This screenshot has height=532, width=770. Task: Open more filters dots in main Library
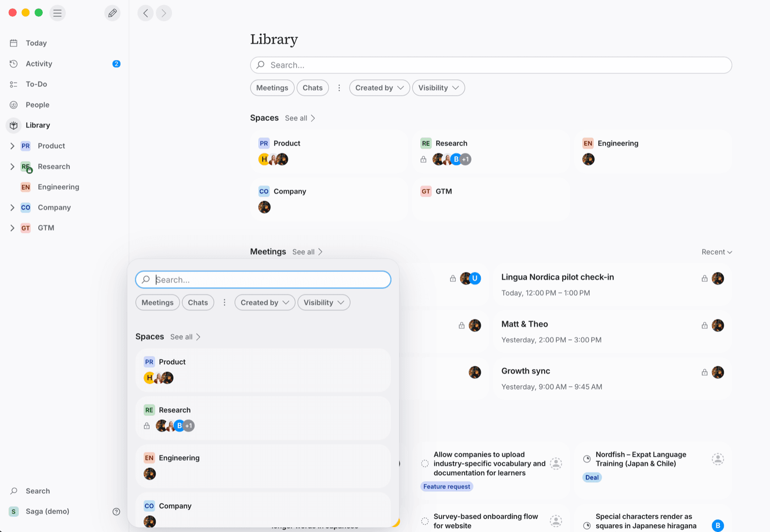pos(339,88)
